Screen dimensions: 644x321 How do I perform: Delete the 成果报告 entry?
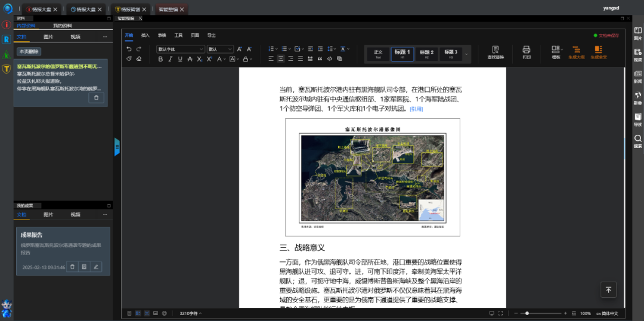click(x=72, y=267)
